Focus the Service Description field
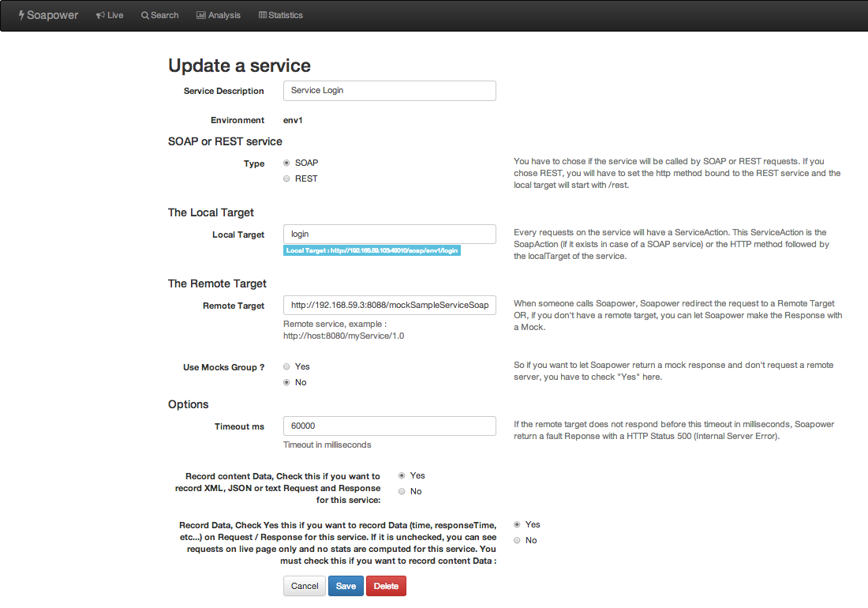The height and width of the screenshot is (608, 868). click(x=390, y=91)
